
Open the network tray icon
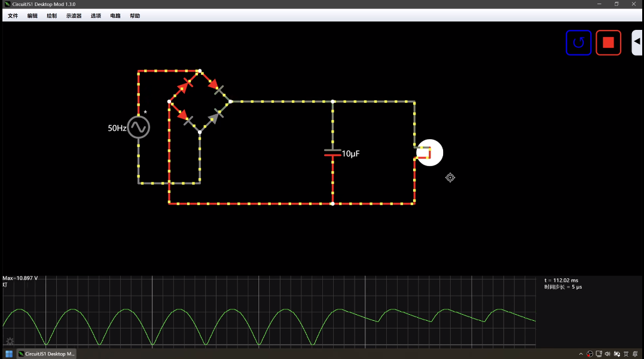[x=599, y=354]
